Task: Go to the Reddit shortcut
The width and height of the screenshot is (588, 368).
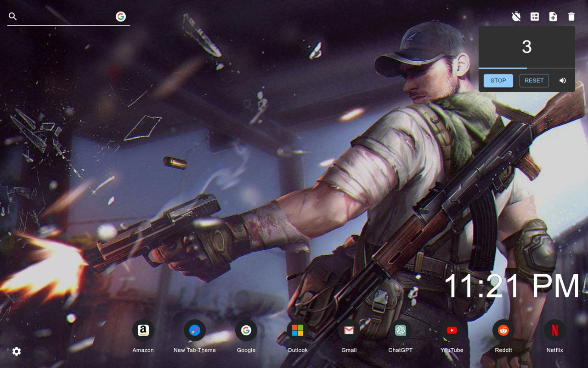Action: click(x=503, y=336)
